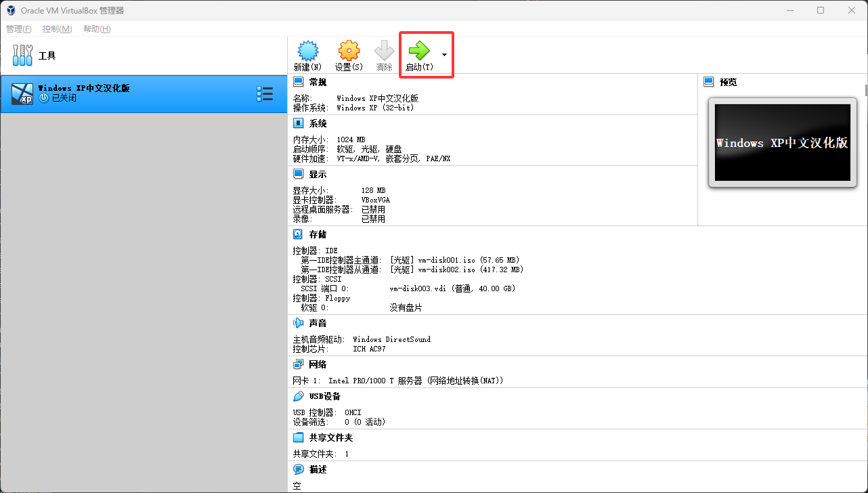868x493 pixels.
Task: Open the 系统 (System) section header
Action: [318, 123]
